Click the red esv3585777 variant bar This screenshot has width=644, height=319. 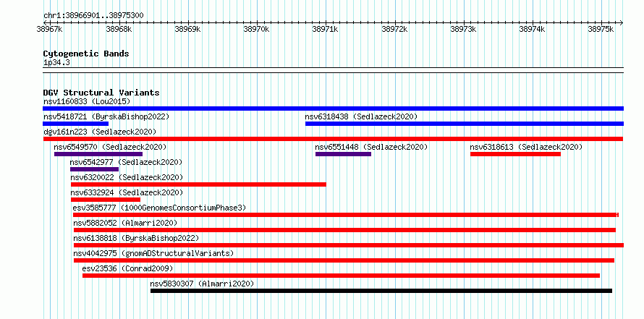[346, 215]
